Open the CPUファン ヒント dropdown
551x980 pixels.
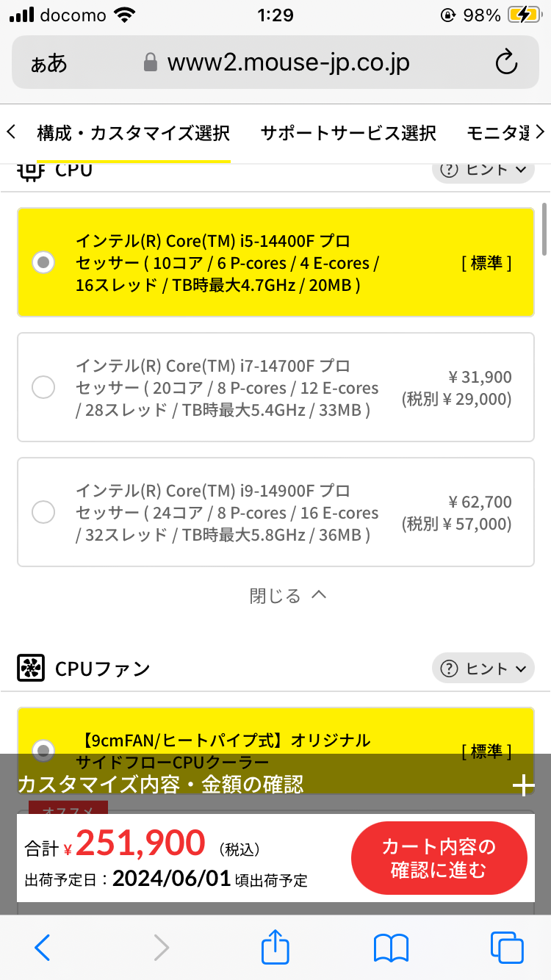483,669
